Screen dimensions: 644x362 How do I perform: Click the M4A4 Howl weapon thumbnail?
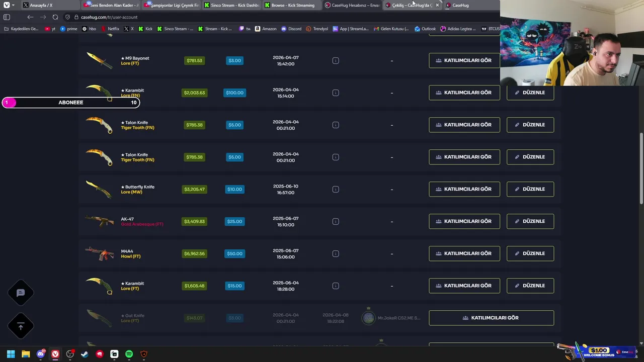coord(99,253)
